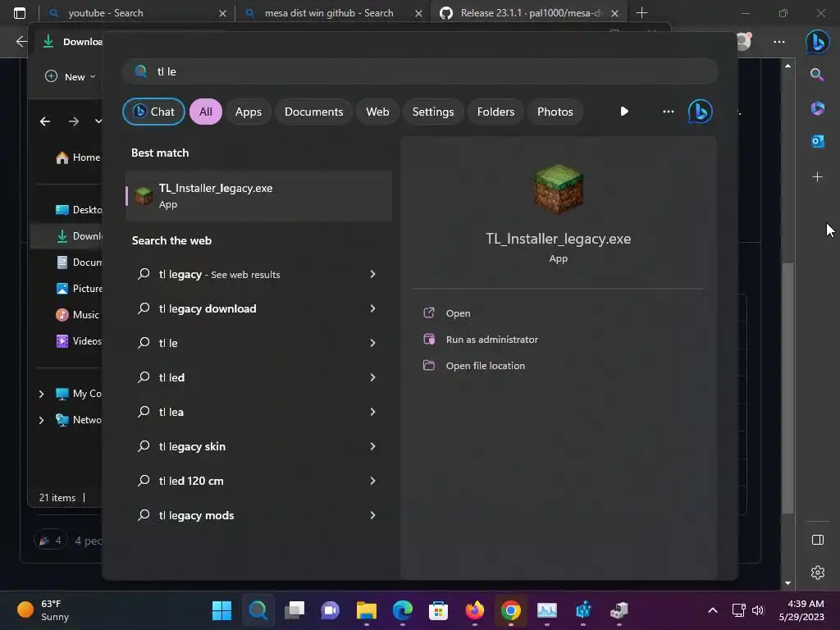Switch to the Apps search filter
This screenshot has width=840, height=630.
click(x=248, y=112)
